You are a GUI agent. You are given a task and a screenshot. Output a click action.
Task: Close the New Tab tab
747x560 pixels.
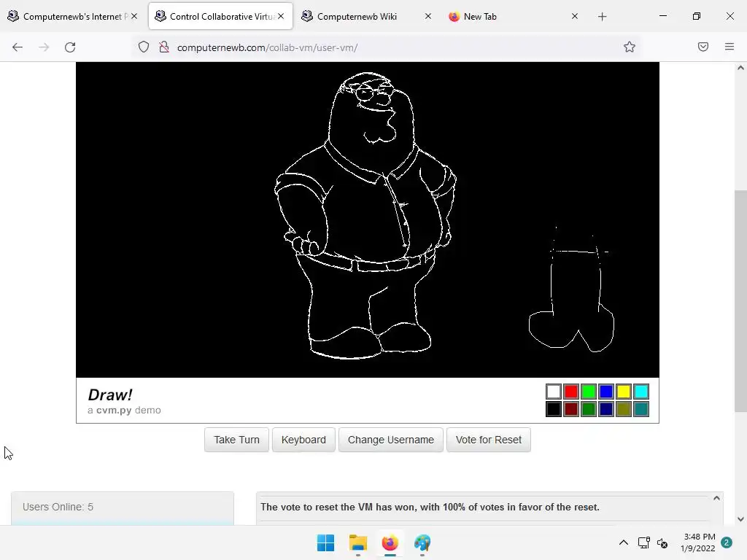click(575, 16)
